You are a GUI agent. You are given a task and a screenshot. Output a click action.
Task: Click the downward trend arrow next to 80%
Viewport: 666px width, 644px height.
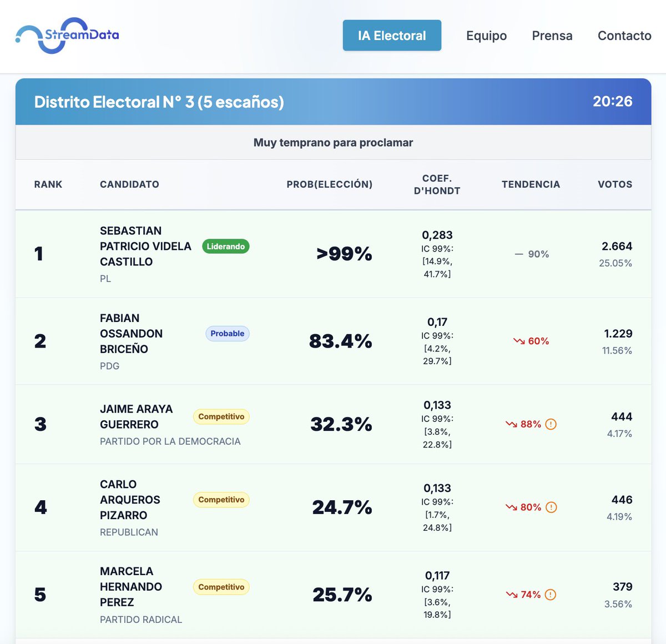tap(511, 507)
